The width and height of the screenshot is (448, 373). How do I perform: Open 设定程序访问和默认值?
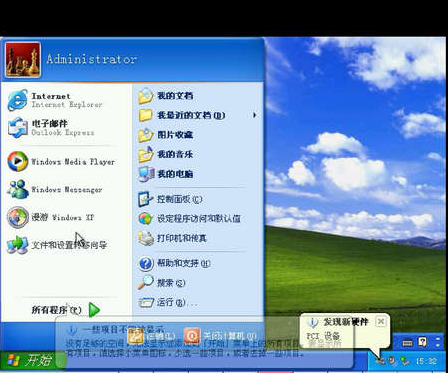(x=198, y=219)
